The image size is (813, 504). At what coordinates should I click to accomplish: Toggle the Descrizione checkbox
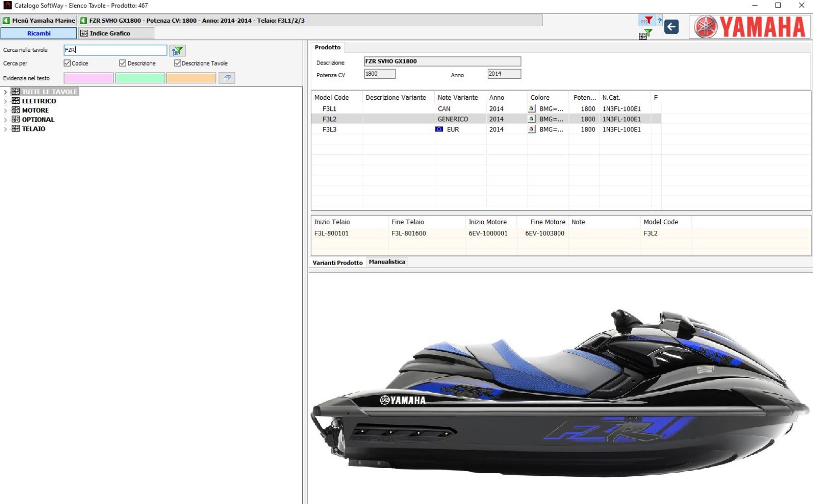click(x=123, y=63)
